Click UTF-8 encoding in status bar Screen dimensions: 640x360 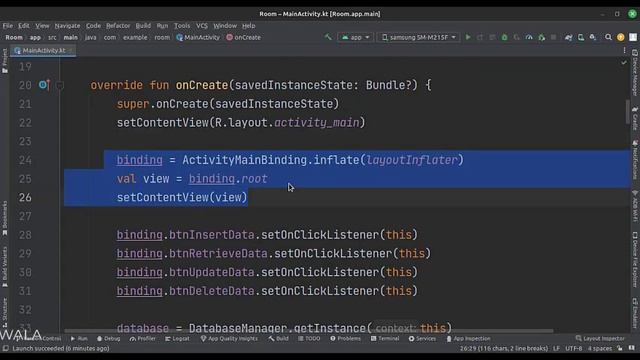[x=573, y=348]
